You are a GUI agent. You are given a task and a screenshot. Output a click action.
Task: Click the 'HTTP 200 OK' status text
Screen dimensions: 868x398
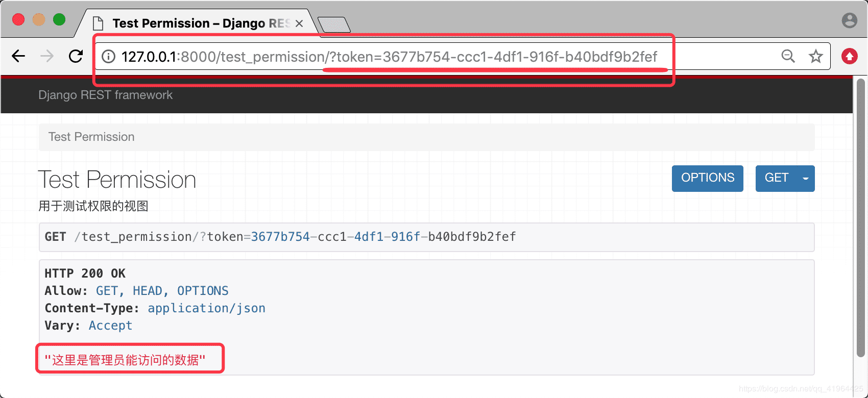click(85, 273)
